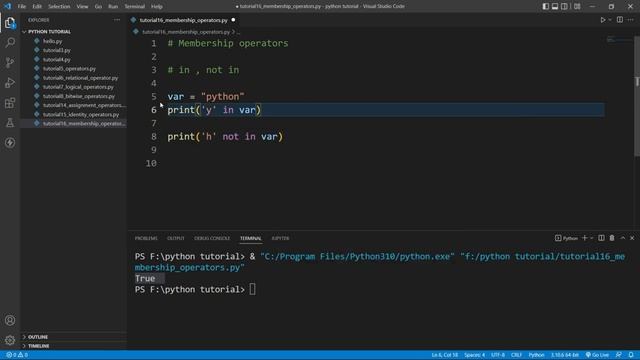Open new terminal launch profile dropdown
The width and height of the screenshot is (640, 360).
(x=592, y=238)
